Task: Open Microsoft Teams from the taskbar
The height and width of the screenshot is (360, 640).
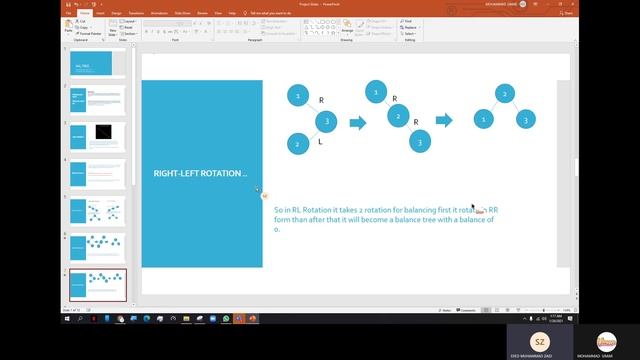Action: pos(239,319)
